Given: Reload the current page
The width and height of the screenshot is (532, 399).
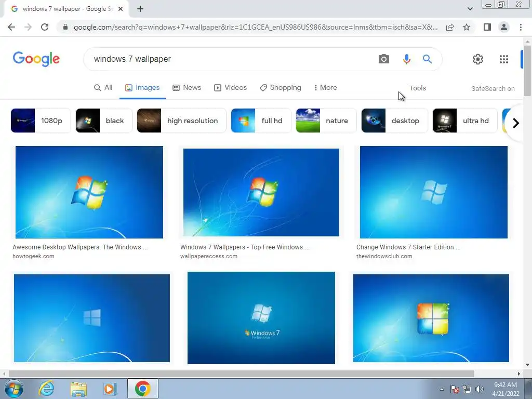Looking at the screenshot, I should coord(45,27).
